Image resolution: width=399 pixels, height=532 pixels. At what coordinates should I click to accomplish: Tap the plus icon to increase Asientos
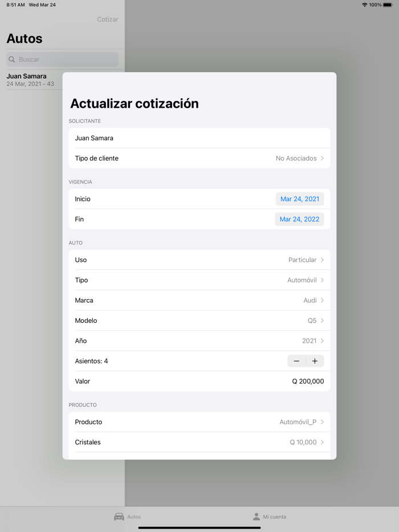coord(315,361)
